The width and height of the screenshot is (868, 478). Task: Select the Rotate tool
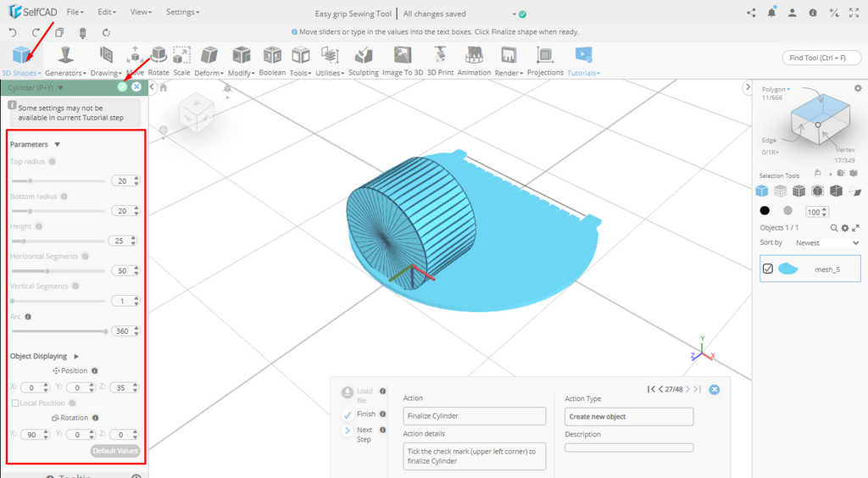pos(159,61)
